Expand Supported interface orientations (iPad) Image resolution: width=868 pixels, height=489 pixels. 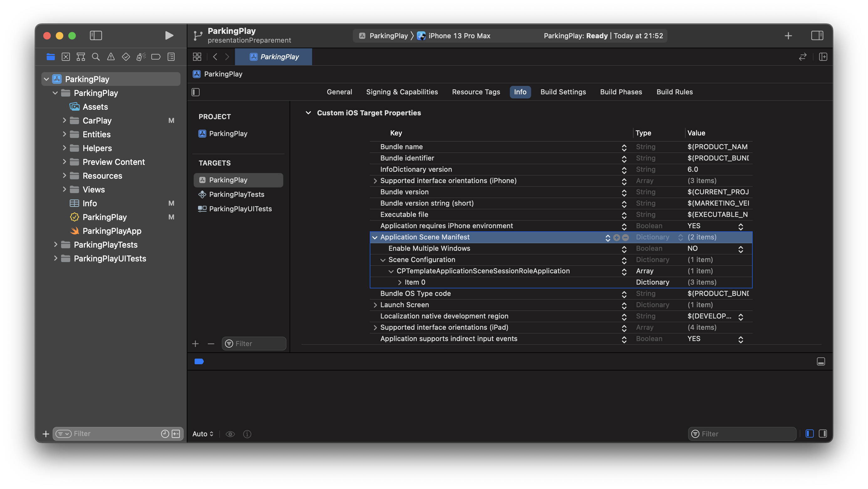[x=375, y=328]
